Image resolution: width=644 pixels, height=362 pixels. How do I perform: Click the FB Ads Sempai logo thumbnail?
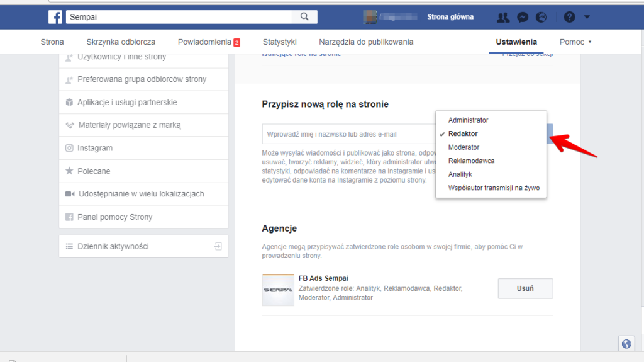click(278, 290)
